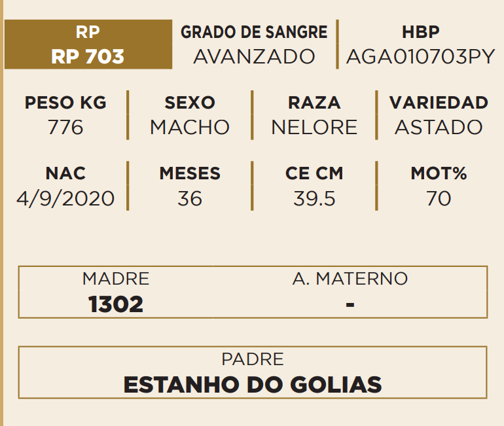Select the sire name ESTANHO DO GOLIAS
504x426 pixels.
[x=253, y=385]
